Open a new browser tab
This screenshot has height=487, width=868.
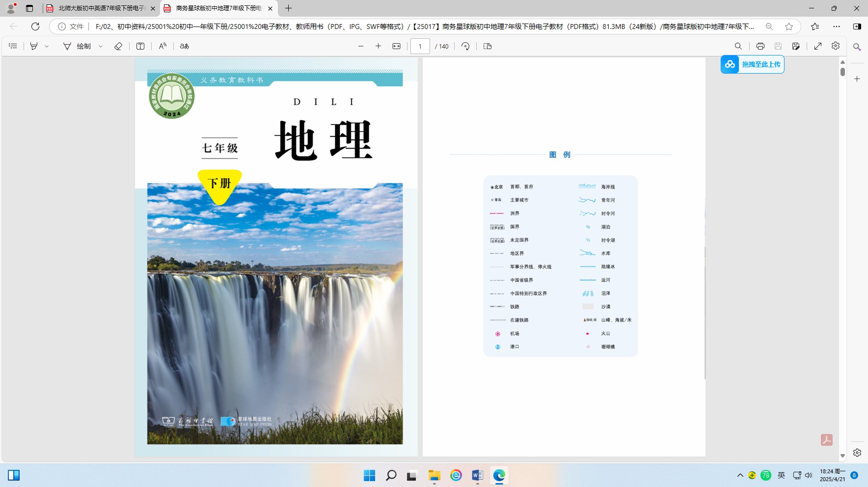(288, 8)
